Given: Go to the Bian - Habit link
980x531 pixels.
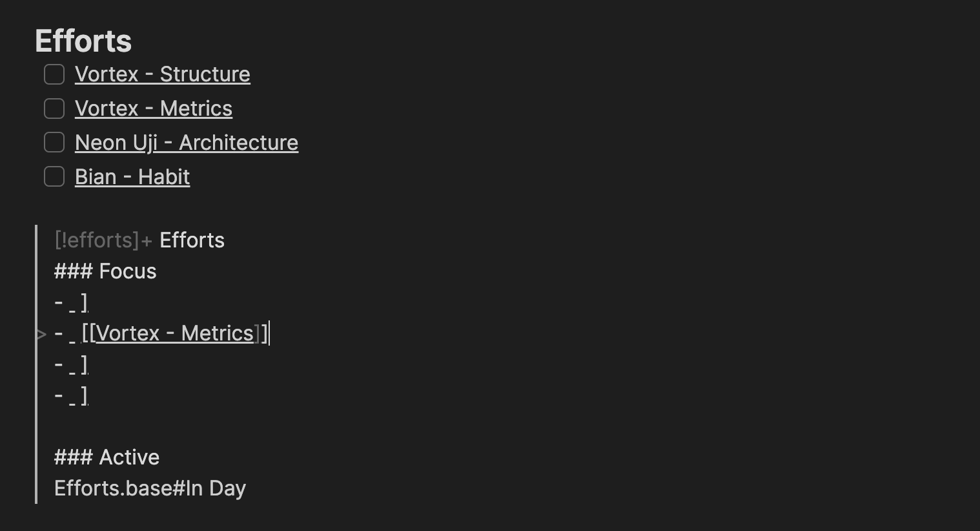Looking at the screenshot, I should [x=132, y=177].
